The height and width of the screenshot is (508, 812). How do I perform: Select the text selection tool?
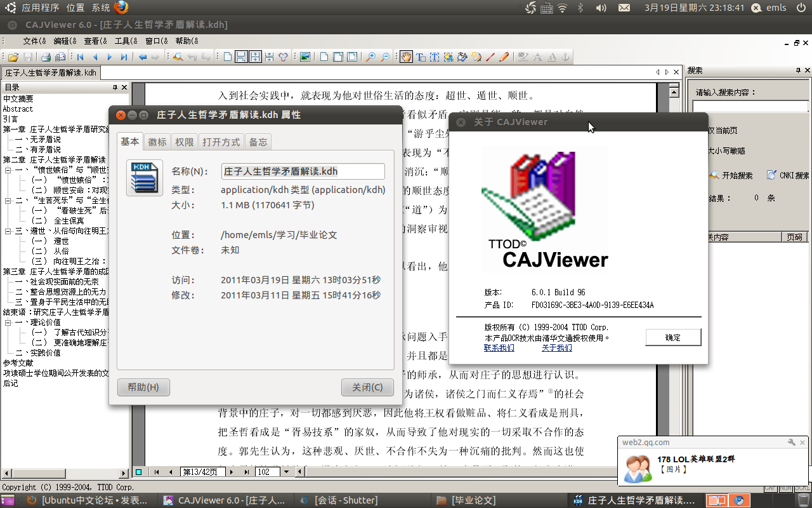point(421,57)
